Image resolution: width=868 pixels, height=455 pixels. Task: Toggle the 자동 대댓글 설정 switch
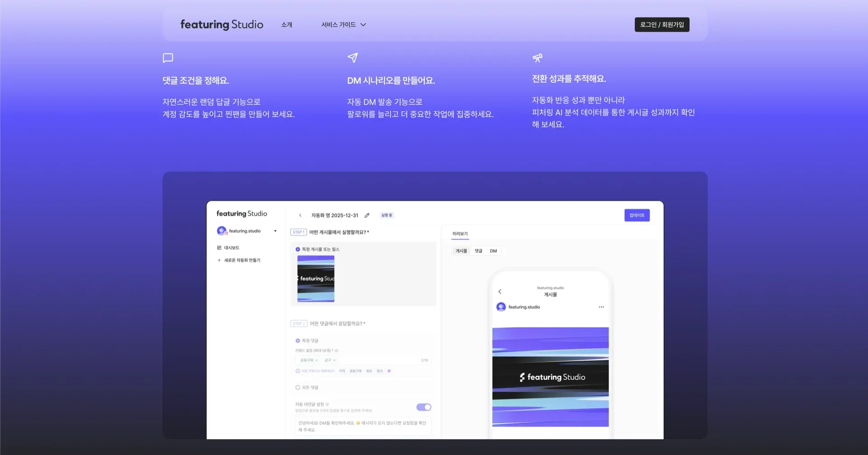point(424,407)
